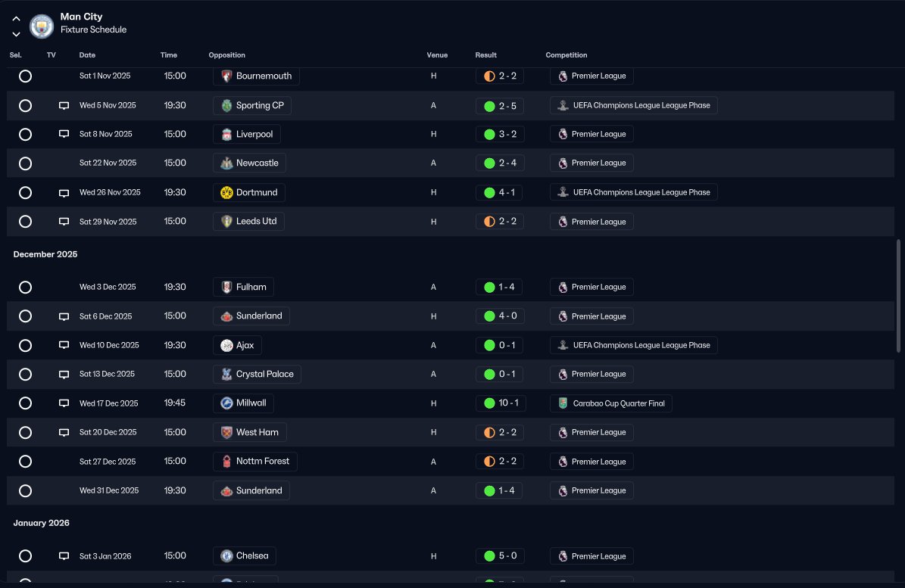Sort fixtures by Date column header

pyautogui.click(x=87, y=54)
